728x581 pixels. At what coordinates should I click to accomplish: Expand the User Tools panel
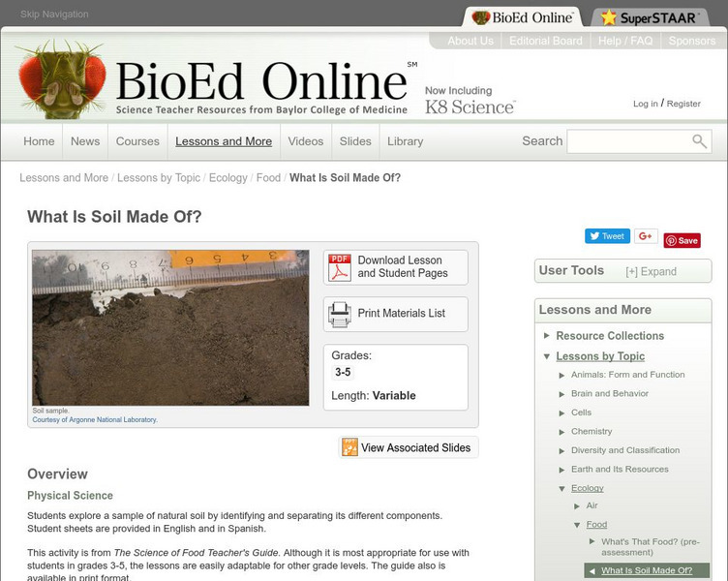pos(651,272)
